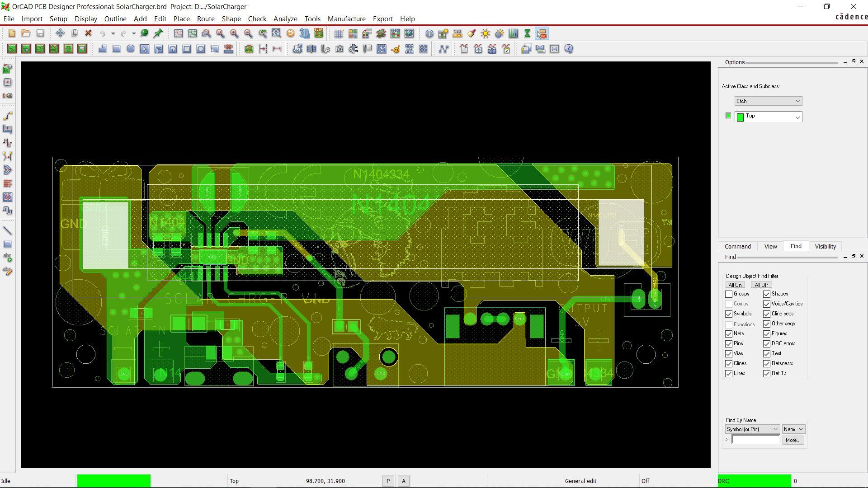Select the Add Text tool in left sidebar
Image resolution: width=868 pixels, height=488 pixels.
(x=8, y=258)
